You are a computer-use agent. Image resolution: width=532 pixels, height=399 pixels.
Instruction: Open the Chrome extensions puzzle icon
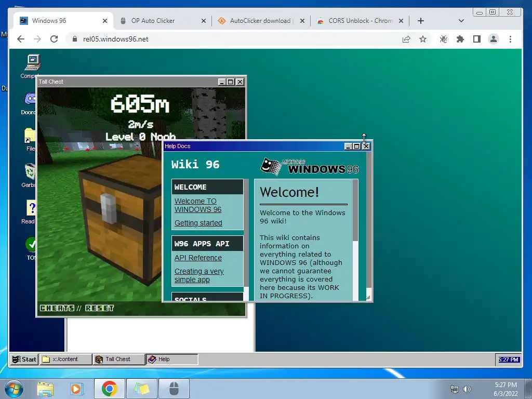460,39
